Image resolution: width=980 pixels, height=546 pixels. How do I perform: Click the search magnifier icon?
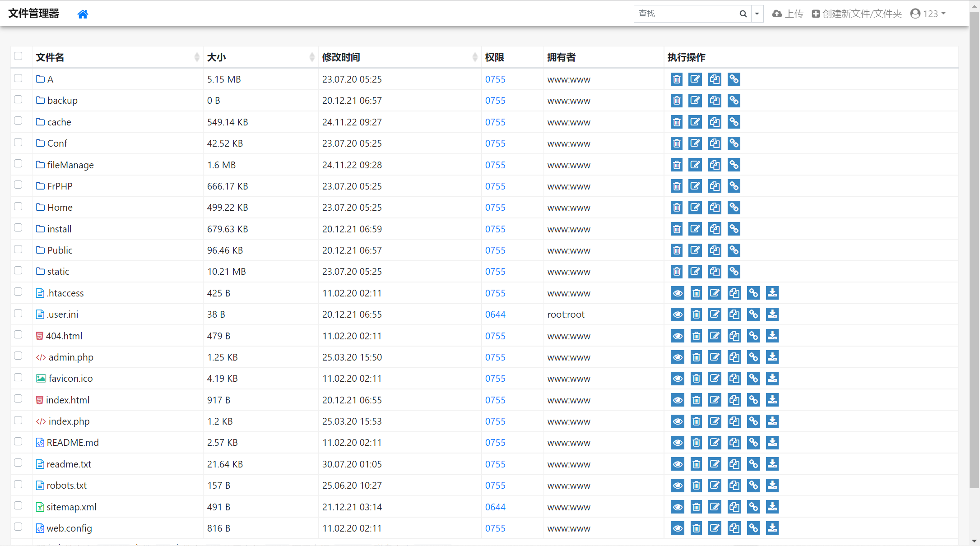(x=743, y=14)
